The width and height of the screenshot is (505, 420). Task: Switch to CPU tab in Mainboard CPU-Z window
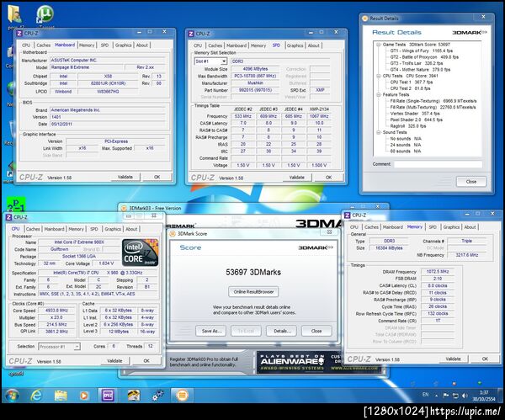[26, 45]
